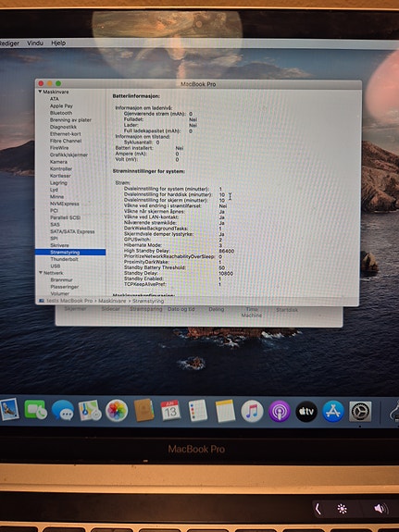Choose SPI in the sidebar
Viewport: 399px width, 532px height.
(x=54, y=238)
